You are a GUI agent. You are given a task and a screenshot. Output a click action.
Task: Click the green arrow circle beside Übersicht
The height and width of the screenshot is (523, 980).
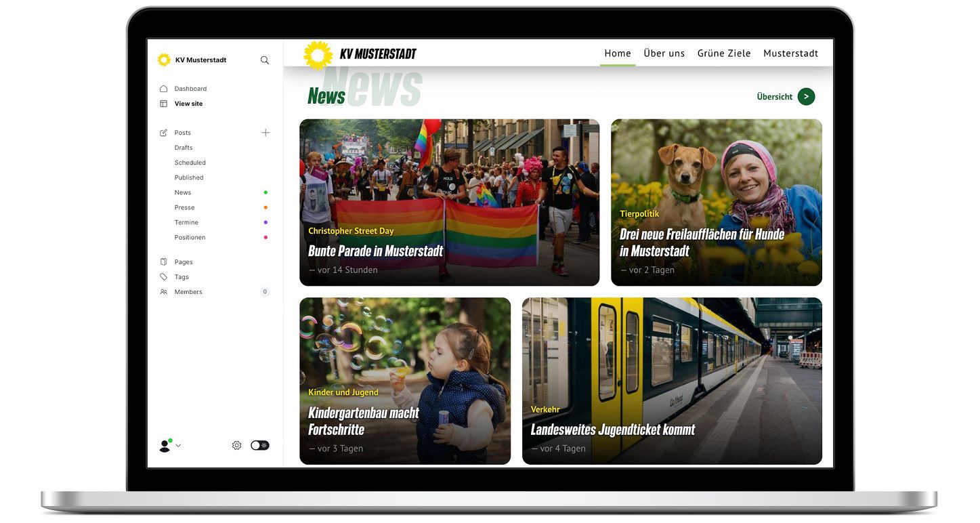pos(806,97)
